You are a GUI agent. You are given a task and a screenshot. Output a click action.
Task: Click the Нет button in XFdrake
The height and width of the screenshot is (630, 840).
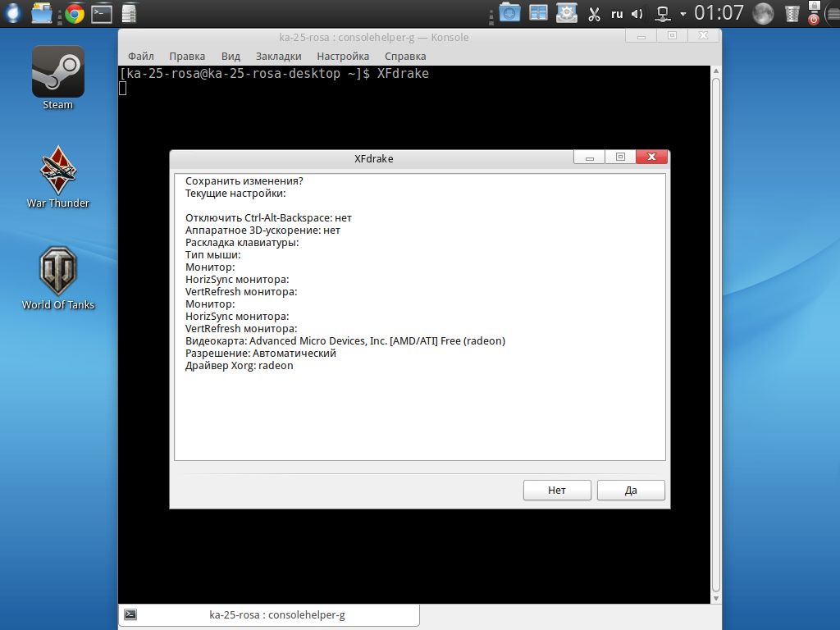557,491
